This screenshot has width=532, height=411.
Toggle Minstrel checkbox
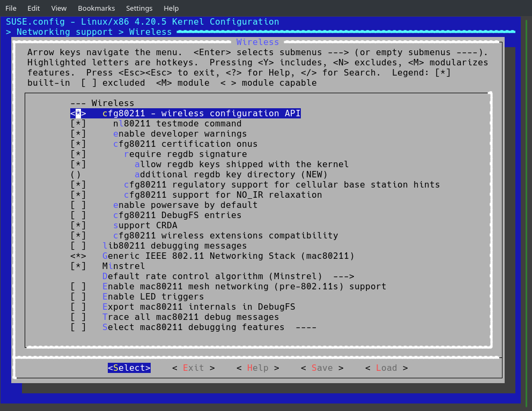click(78, 266)
